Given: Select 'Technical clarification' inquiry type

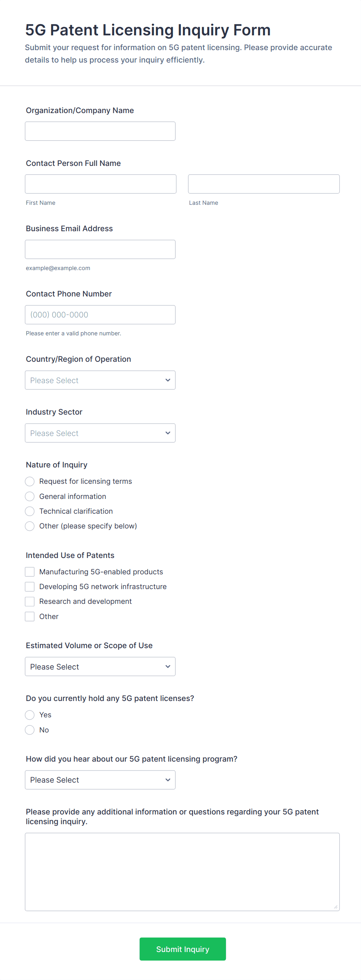Looking at the screenshot, I should point(30,511).
